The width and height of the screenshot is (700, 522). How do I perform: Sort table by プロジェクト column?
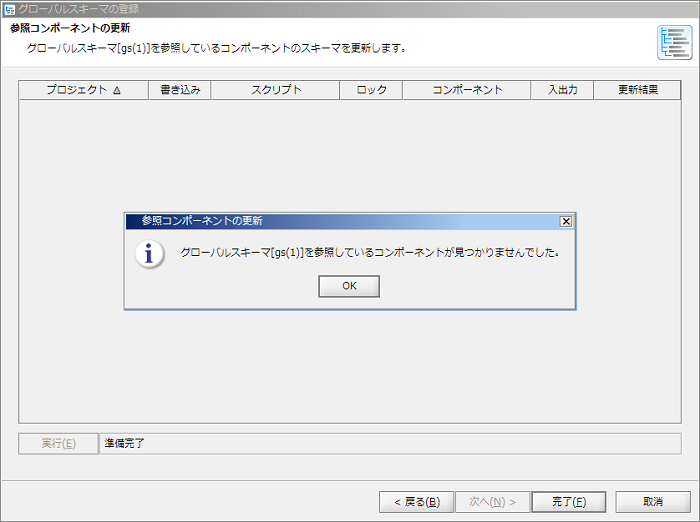(84, 90)
